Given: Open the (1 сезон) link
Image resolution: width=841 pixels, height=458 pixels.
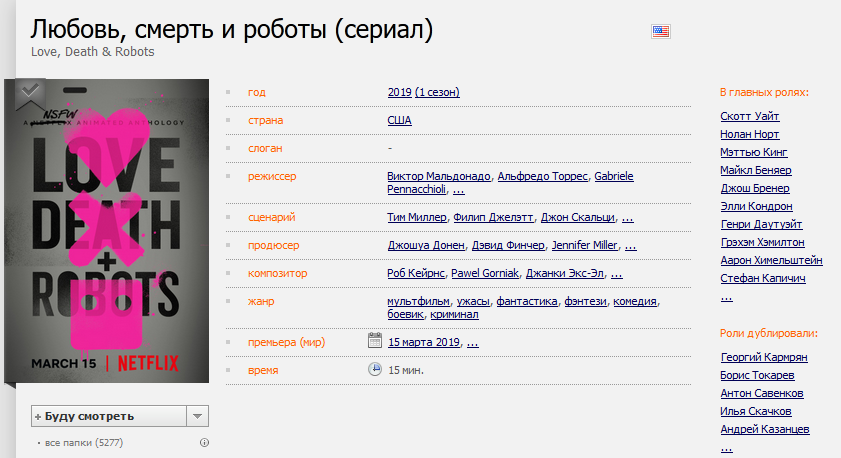Looking at the screenshot, I should pyautogui.click(x=437, y=92).
